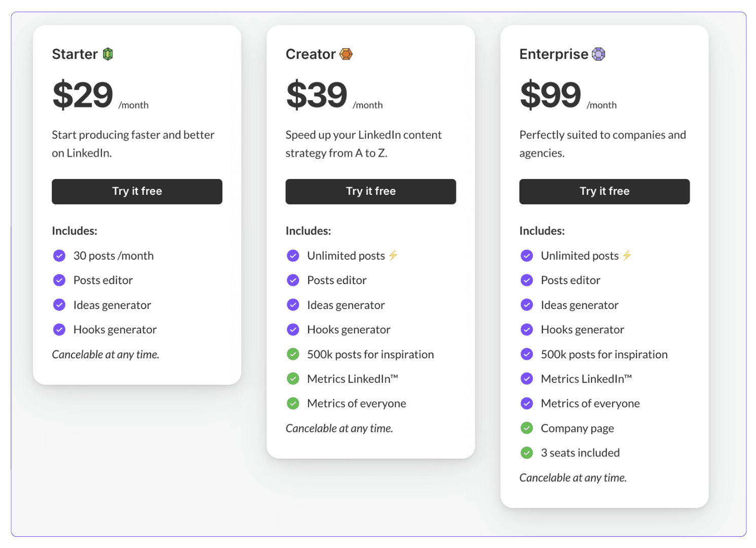
Task: Click Starter's checkmark for Hooks generator
Action: tap(59, 330)
